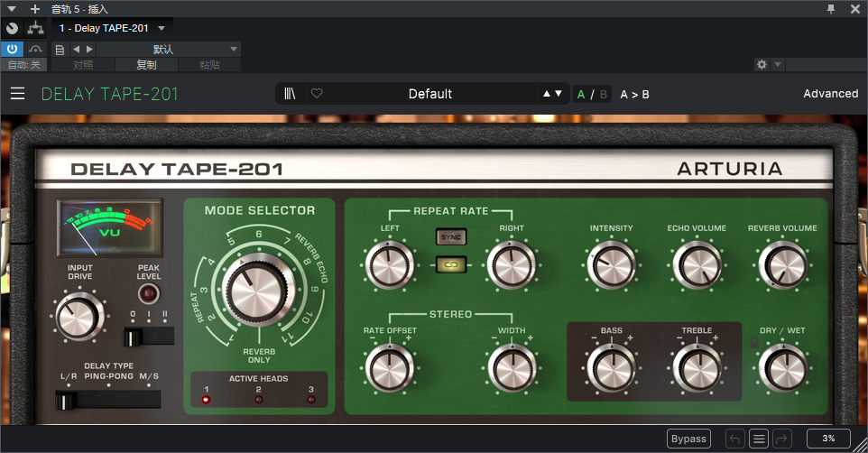This screenshot has width=868, height=453.
Task: Open the edit history list icon
Action: click(759, 439)
